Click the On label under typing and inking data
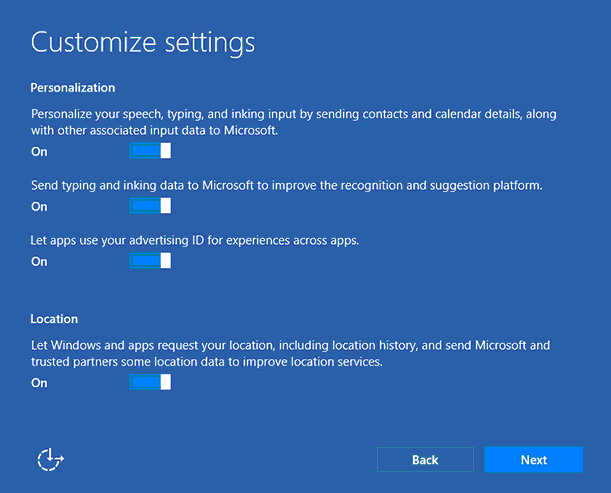 pyautogui.click(x=39, y=207)
